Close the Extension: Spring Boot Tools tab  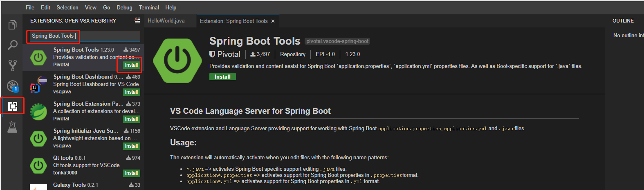273,21
